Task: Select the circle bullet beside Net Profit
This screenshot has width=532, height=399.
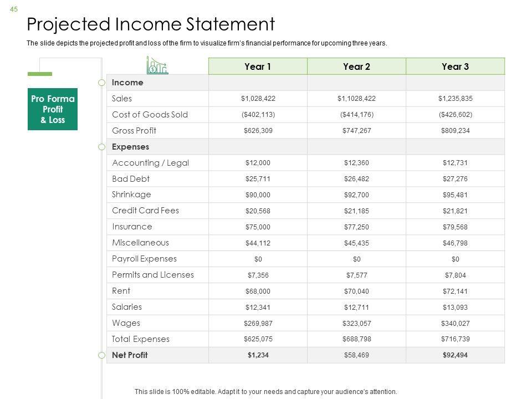Action: click(101, 355)
